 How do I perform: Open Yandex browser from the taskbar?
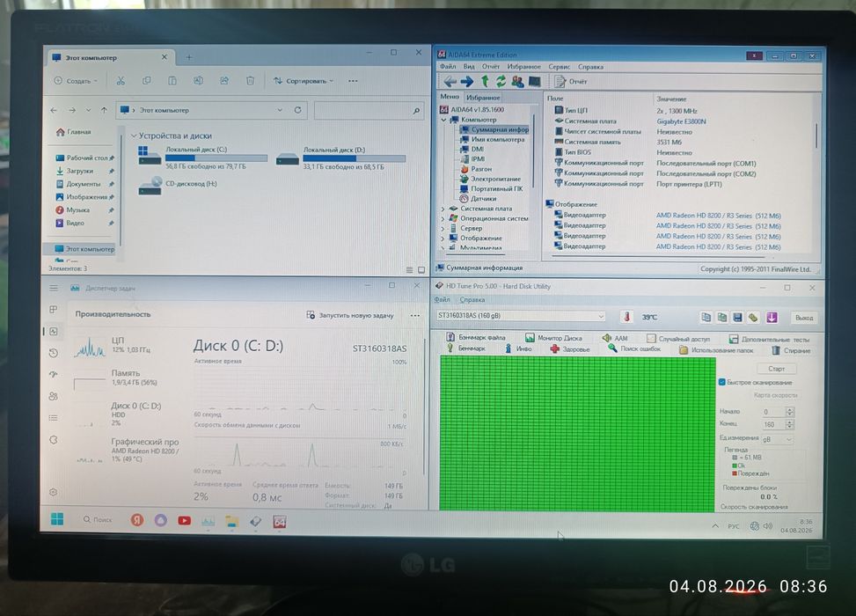click(137, 520)
